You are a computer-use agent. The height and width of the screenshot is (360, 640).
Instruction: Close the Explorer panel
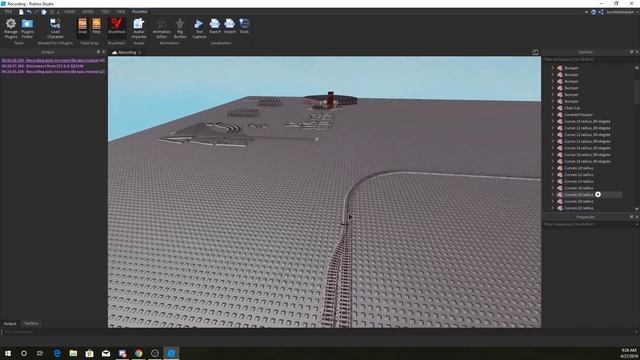[x=637, y=52]
